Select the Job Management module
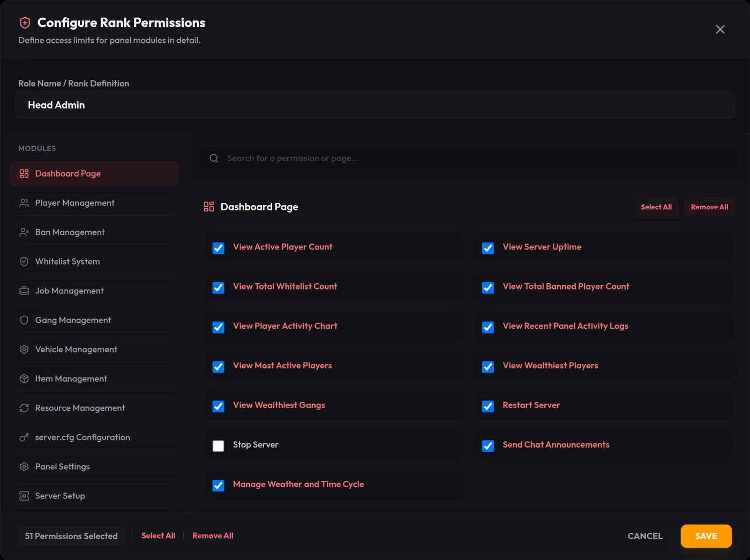The width and height of the screenshot is (750, 560). pos(94,291)
